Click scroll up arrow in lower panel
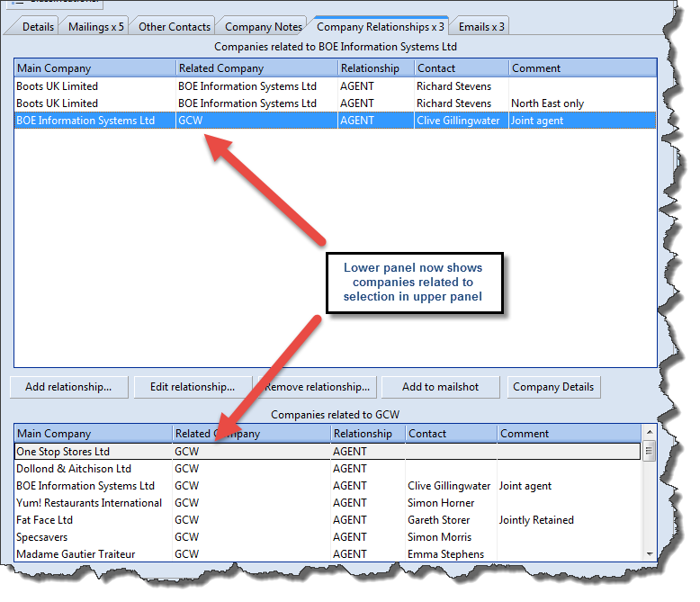The height and width of the screenshot is (602, 700). click(x=650, y=432)
